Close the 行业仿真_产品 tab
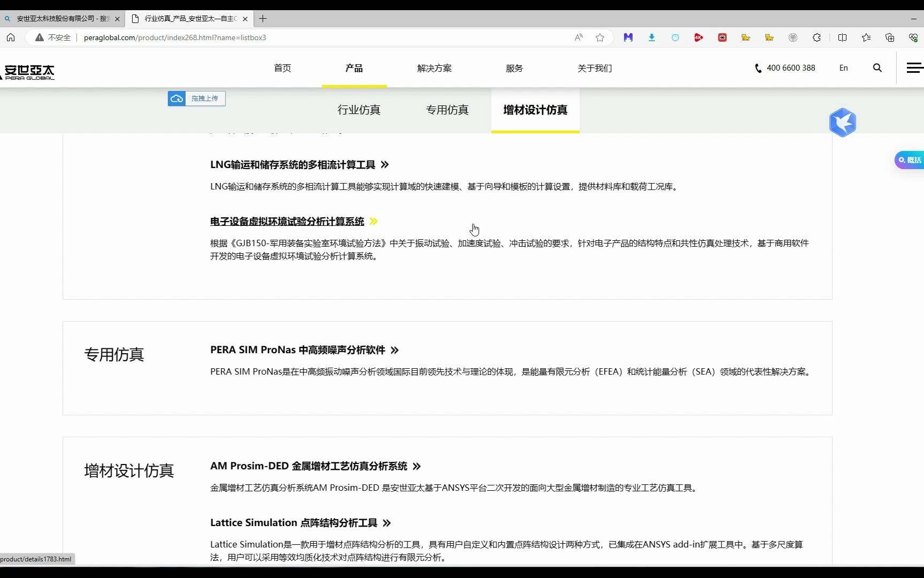Screen dimensions: 924x578 click(245, 19)
